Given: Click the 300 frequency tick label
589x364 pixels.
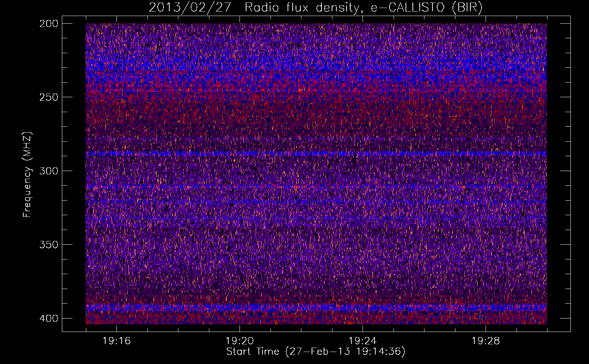Looking at the screenshot, I should 48,171.
